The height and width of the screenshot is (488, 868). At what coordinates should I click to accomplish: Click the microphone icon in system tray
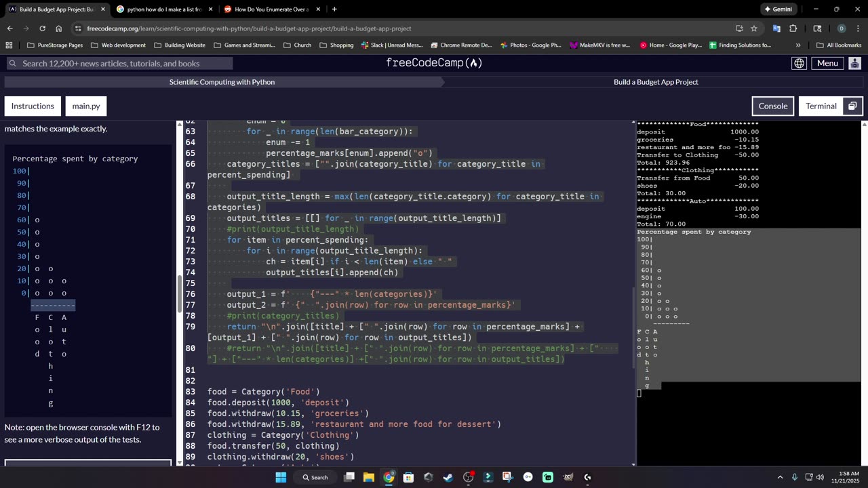pyautogui.click(x=795, y=477)
